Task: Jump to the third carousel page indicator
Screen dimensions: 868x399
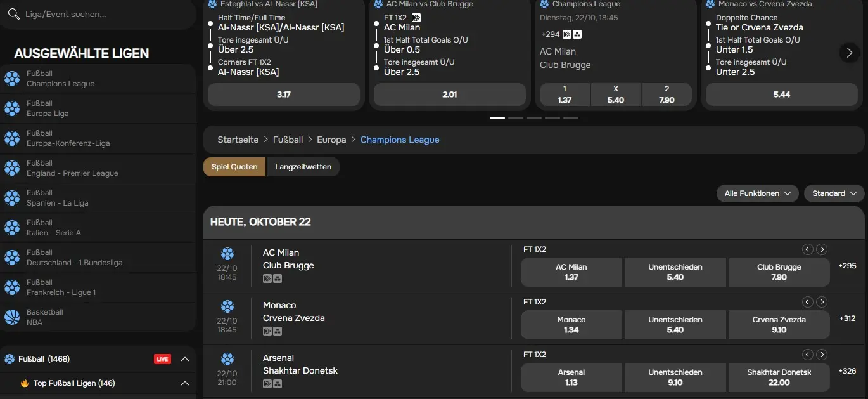Action: pyautogui.click(x=534, y=118)
